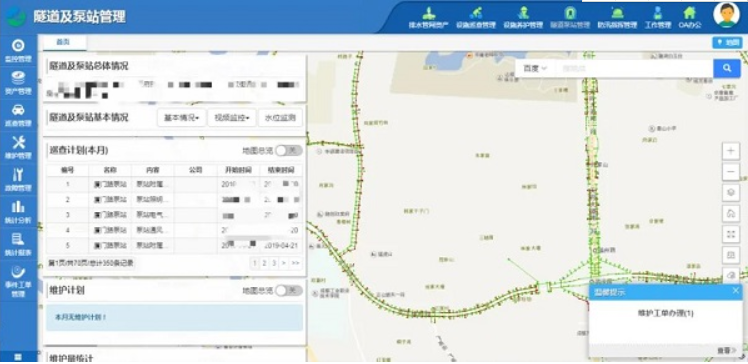Click the 水位监测 button
Screen dimensions: 748x364
[280, 118]
